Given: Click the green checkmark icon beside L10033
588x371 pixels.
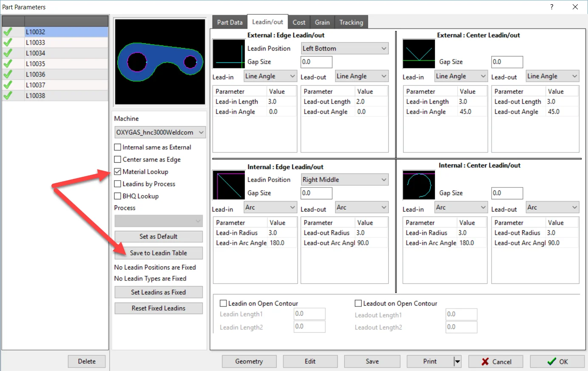Looking at the screenshot, I should (x=8, y=42).
